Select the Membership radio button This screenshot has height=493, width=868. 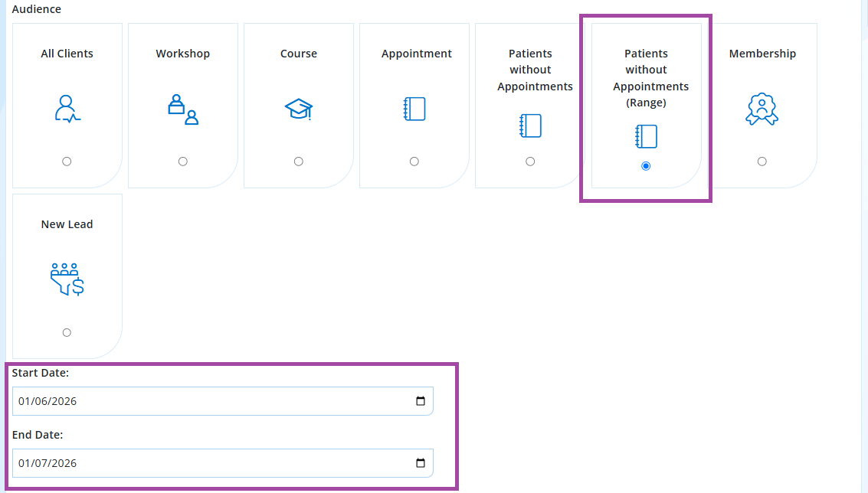coord(762,162)
